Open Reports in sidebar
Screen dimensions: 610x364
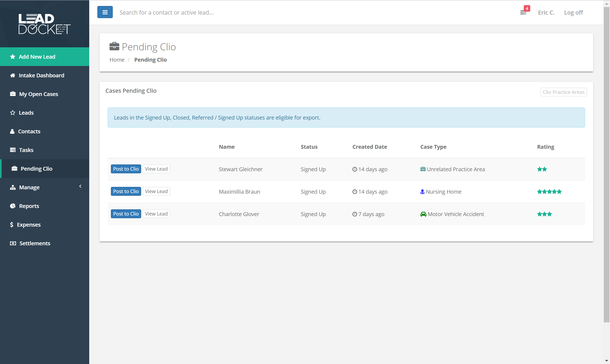29,206
